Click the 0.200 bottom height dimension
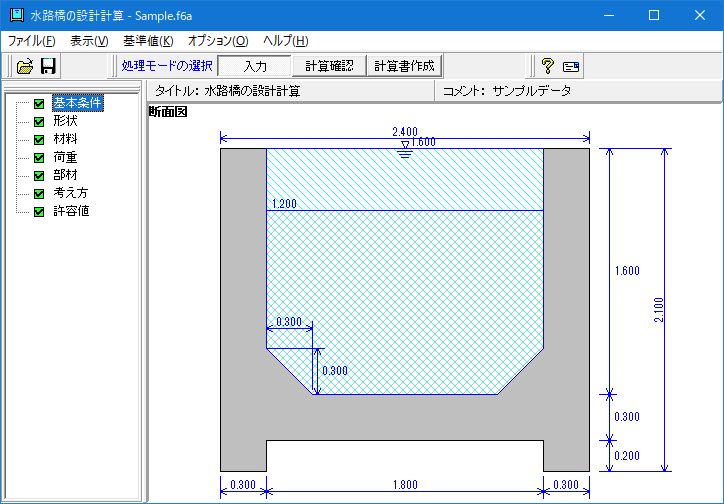724x504 pixels. click(627, 456)
